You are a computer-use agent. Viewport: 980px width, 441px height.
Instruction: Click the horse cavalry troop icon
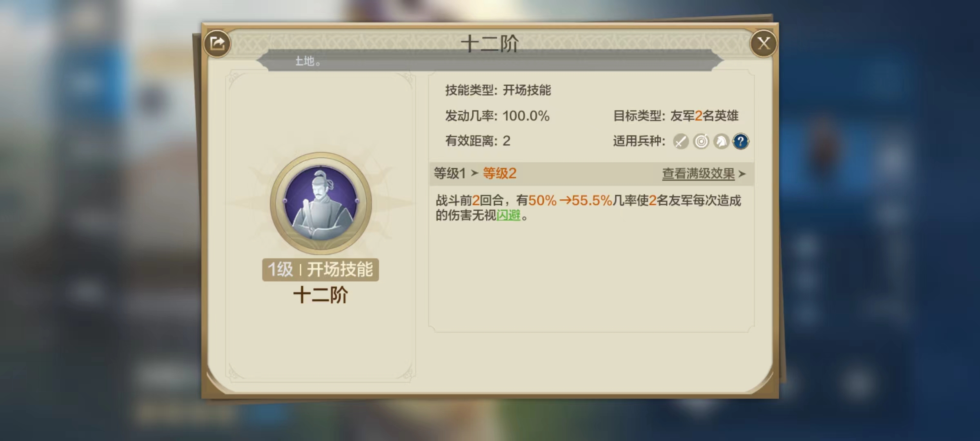click(x=721, y=141)
